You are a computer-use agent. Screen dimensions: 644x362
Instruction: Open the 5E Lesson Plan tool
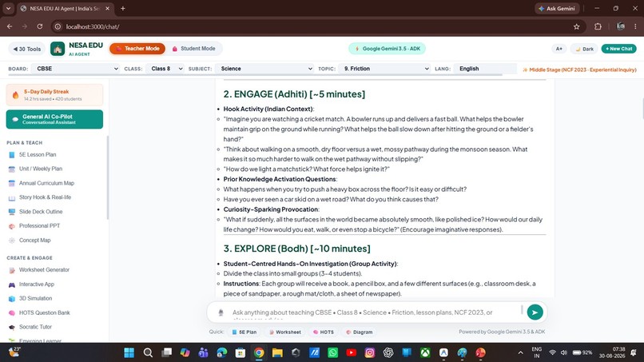tap(38, 154)
